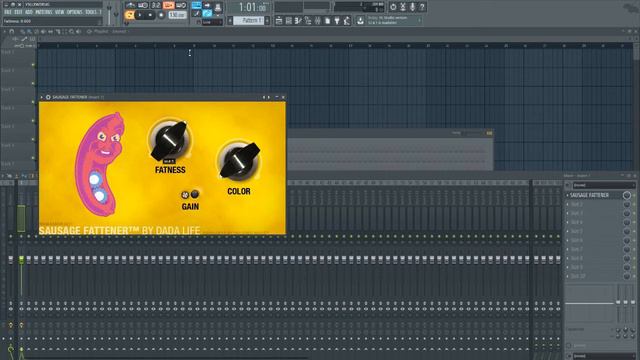Screen dimensions: 640x360
Task: Select the playlist Mute tool
Action: [x=43, y=31]
